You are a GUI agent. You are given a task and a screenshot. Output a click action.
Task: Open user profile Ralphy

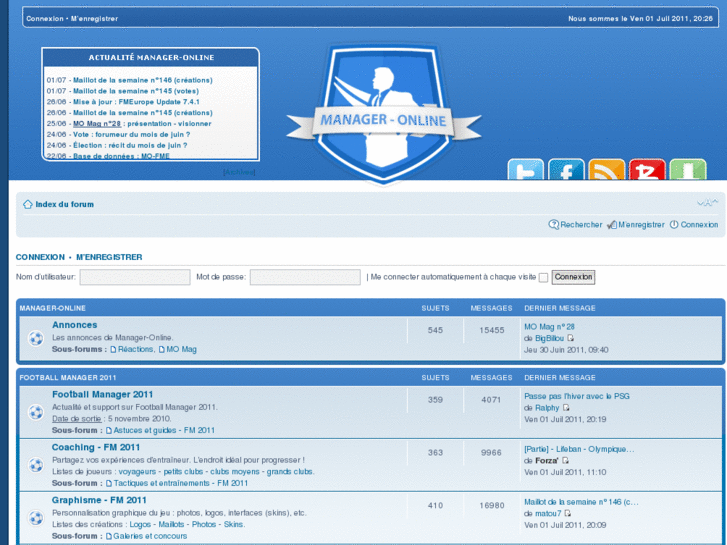[547, 408]
